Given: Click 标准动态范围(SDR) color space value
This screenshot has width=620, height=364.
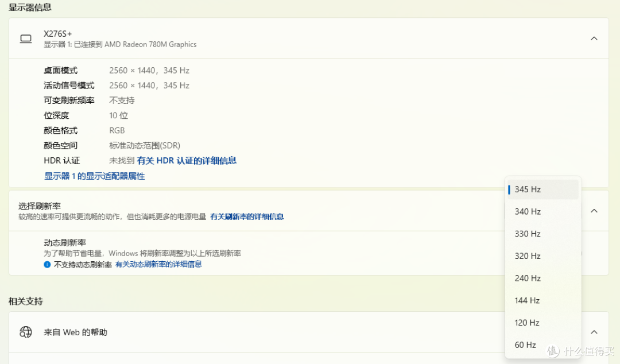Looking at the screenshot, I should tap(145, 146).
